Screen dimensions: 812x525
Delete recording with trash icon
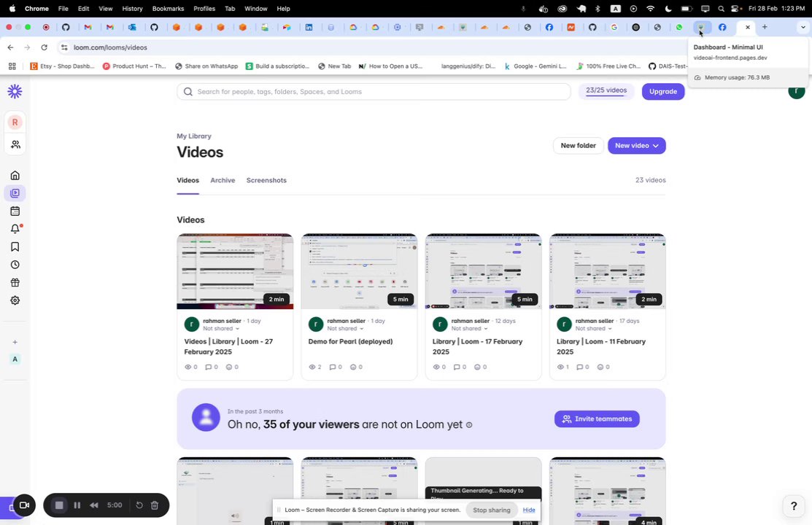point(155,505)
